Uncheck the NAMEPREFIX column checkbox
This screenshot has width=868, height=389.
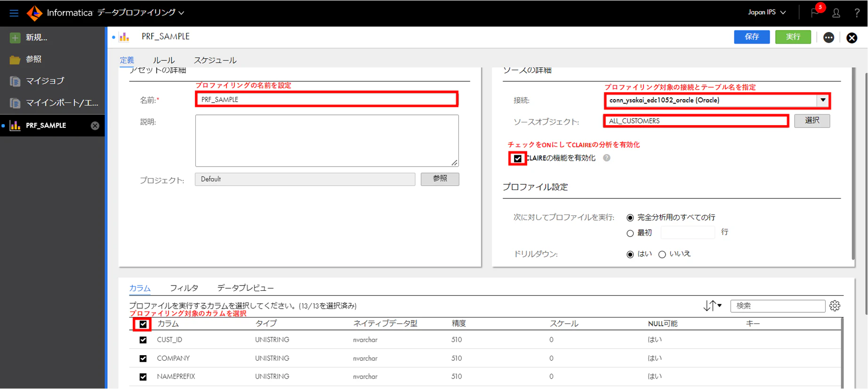pyautogui.click(x=143, y=377)
